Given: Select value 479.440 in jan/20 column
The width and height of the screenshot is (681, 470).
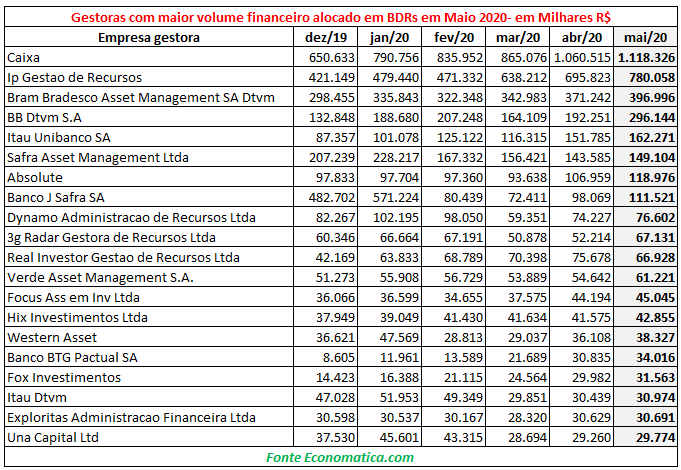Looking at the screenshot, I should [396, 77].
